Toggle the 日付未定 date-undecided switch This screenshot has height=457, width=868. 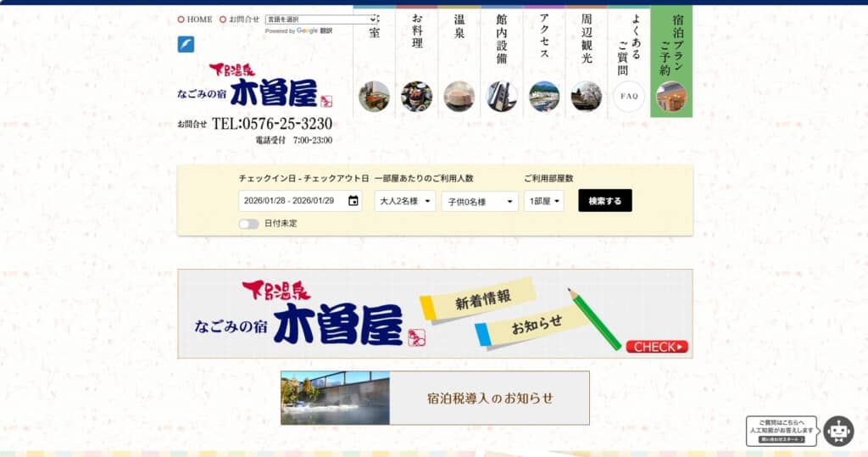coord(248,224)
